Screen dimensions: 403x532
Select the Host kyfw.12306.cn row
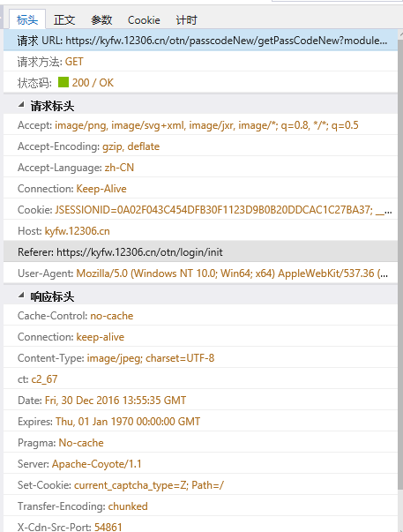click(x=200, y=231)
